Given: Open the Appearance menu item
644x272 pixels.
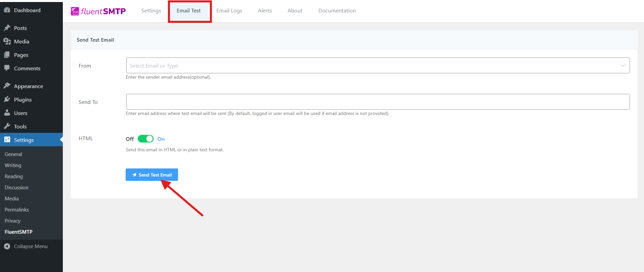Looking at the screenshot, I should pyautogui.click(x=29, y=86).
